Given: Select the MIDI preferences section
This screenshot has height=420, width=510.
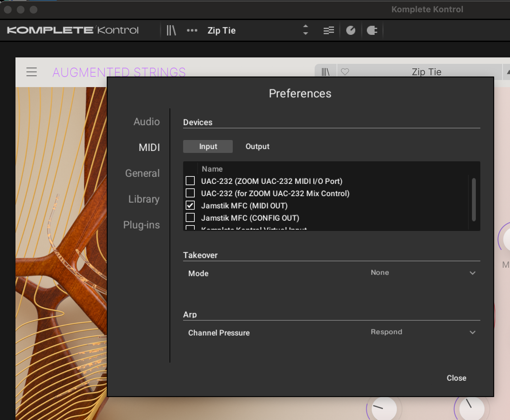Looking at the screenshot, I should coord(149,147).
